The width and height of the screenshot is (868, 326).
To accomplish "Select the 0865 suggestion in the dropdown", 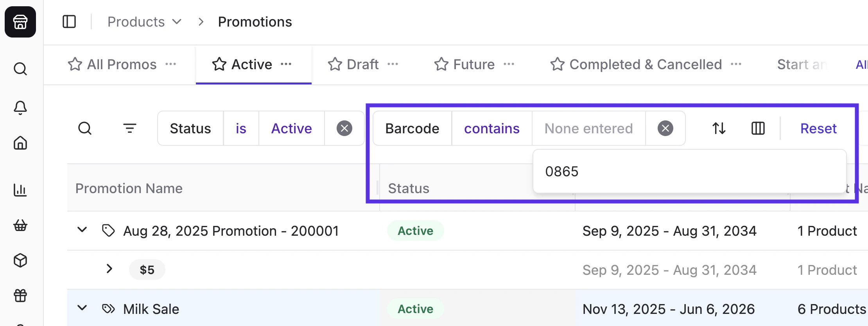I will click(562, 171).
